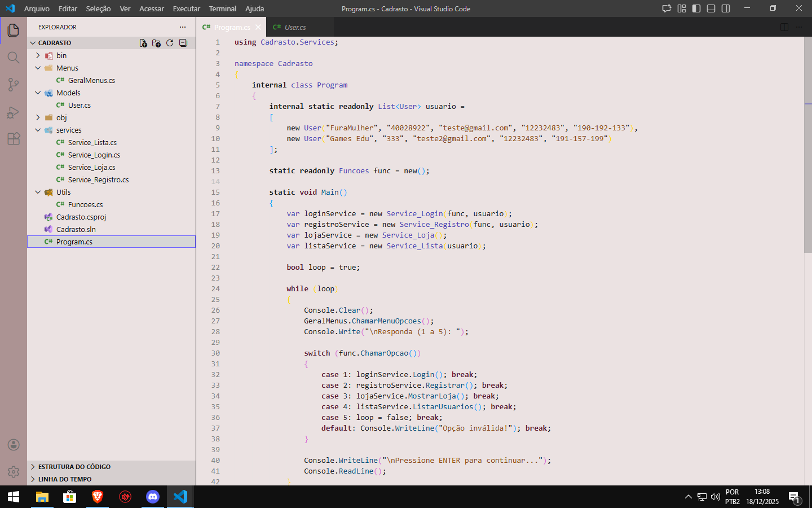Open the Arquivo menu
Image resolution: width=812 pixels, height=508 pixels.
pos(37,8)
